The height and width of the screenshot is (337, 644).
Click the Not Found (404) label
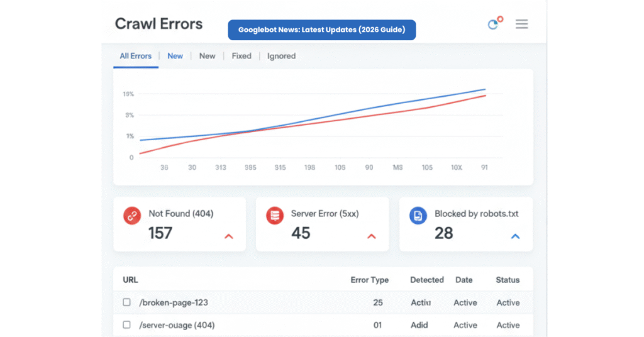click(180, 214)
